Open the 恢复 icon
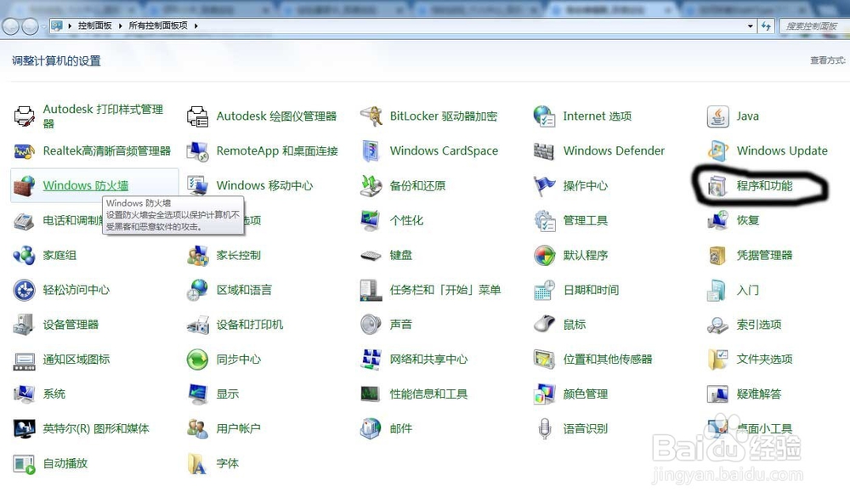The height and width of the screenshot is (504, 850). coord(717,220)
